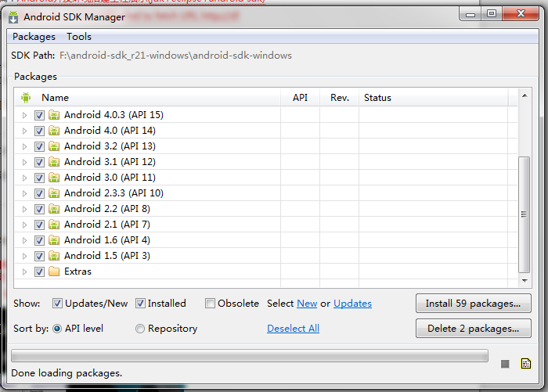Uncheck the Android 3.1 (API 12) checkbox
The image size is (548, 392).
39,163
